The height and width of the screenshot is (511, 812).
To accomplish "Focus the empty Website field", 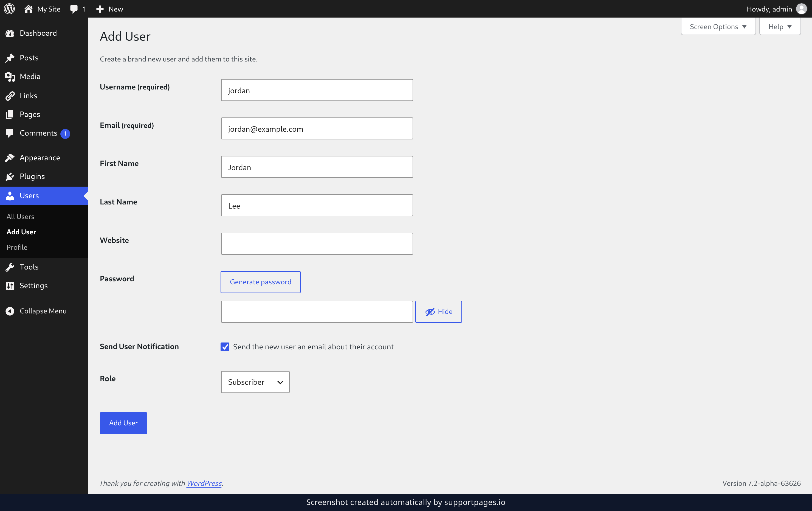I will [x=317, y=244].
